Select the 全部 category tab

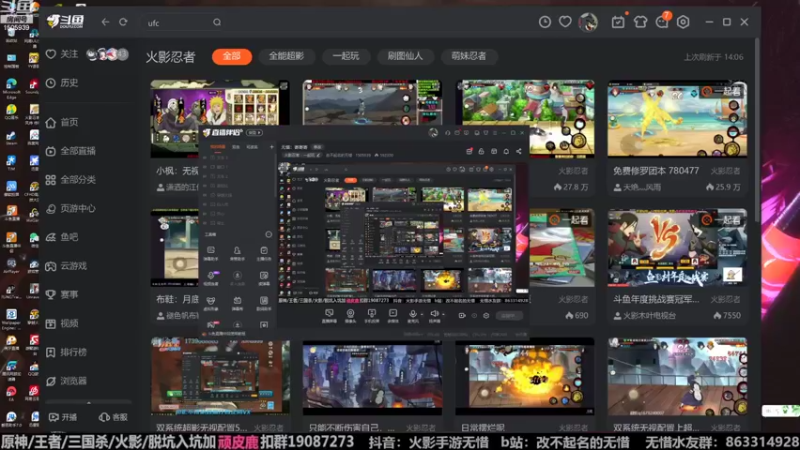pyautogui.click(x=232, y=56)
